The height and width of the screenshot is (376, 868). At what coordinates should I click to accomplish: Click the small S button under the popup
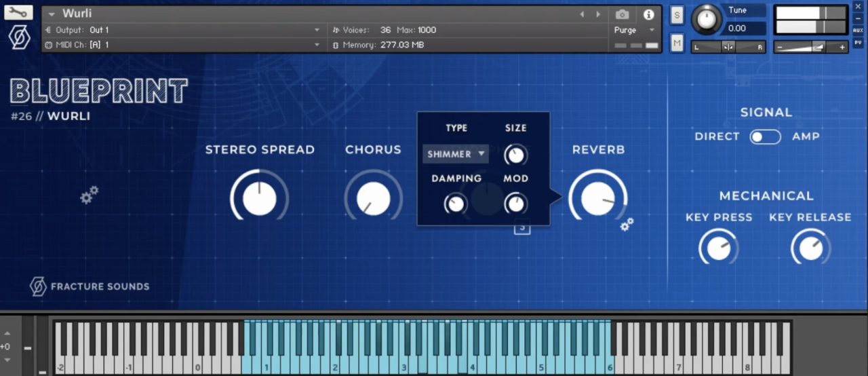click(x=521, y=229)
